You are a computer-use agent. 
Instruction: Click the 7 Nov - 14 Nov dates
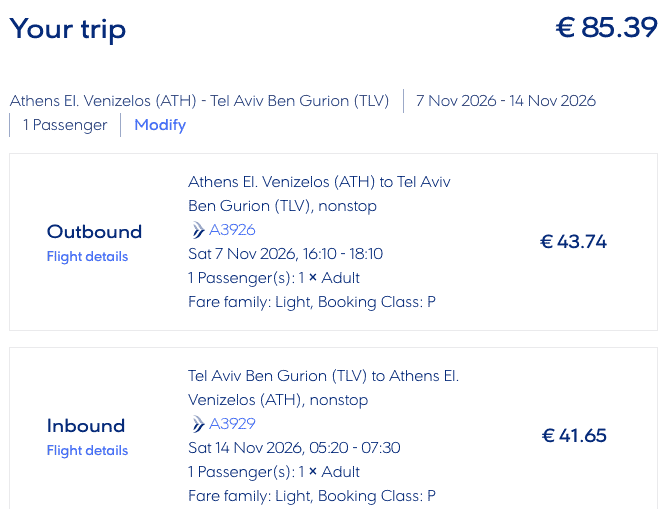[x=505, y=101]
